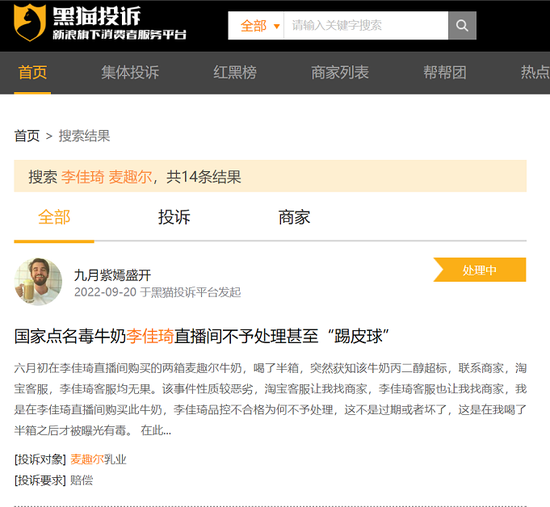Viewport: 550px width, 507px height.
Task: Open 红黑榜 navigation item
Action: coord(235,73)
